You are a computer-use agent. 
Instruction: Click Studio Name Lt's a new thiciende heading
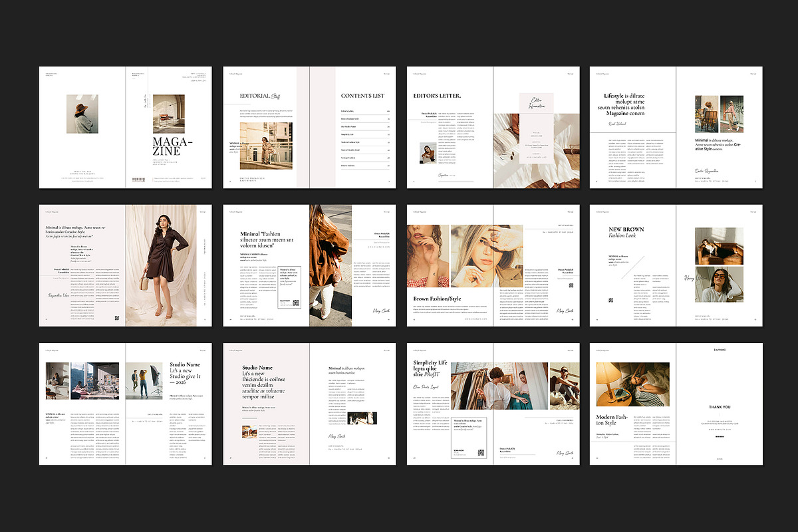click(265, 382)
